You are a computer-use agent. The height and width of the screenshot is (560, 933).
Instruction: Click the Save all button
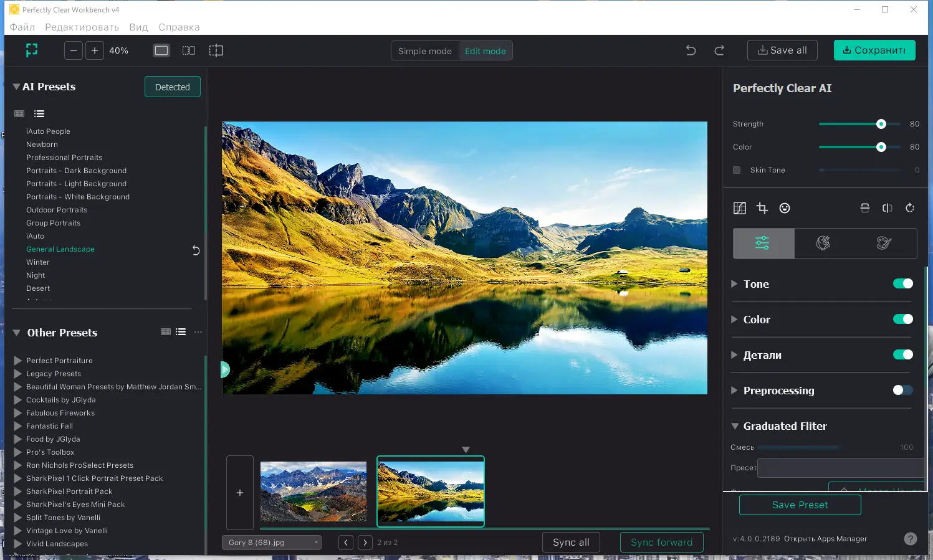[782, 50]
